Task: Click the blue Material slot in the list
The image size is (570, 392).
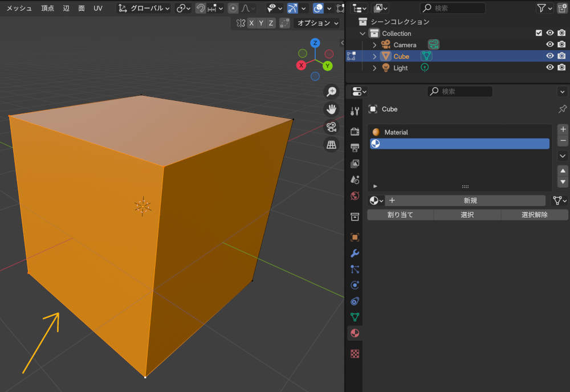Action: coord(459,144)
